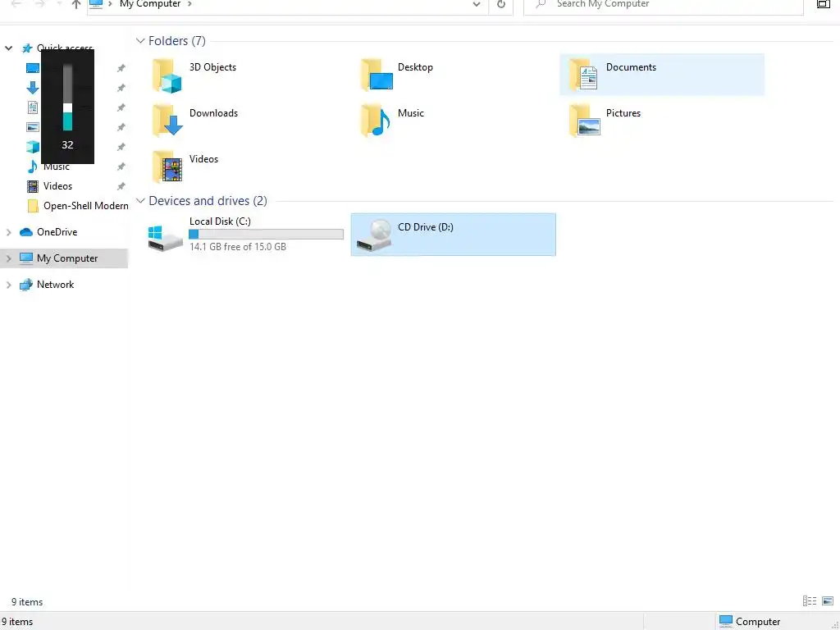The height and width of the screenshot is (630, 840).
Task: Click the Search My Computer field
Action: [x=663, y=4]
